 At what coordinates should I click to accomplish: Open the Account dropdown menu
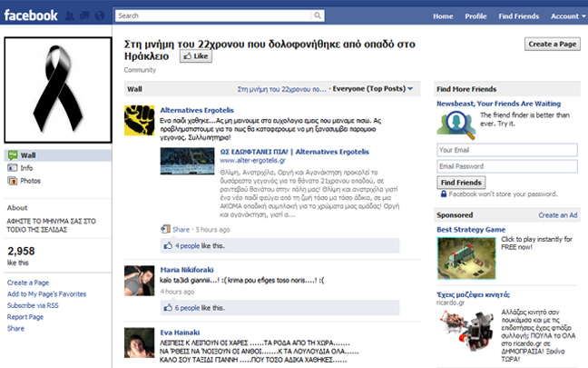(564, 16)
